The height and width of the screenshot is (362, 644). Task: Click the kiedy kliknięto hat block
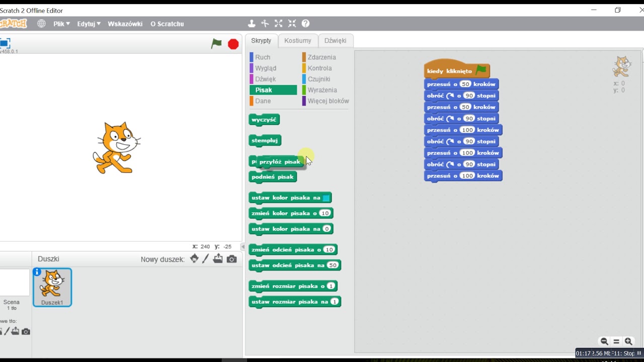pyautogui.click(x=456, y=69)
